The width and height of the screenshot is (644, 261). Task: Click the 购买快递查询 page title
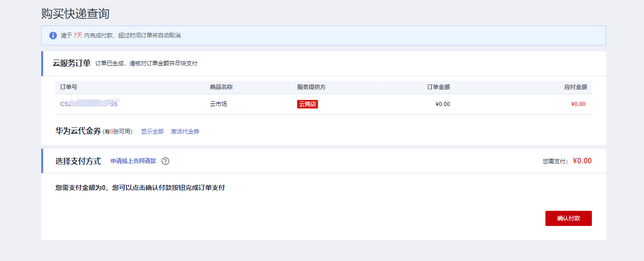coord(75,13)
